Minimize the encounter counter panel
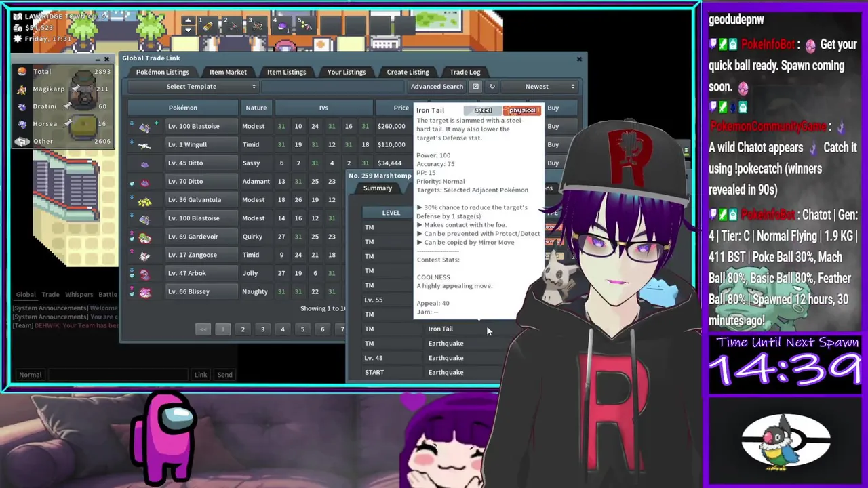Viewport: 868px width, 488px height. tap(98, 60)
